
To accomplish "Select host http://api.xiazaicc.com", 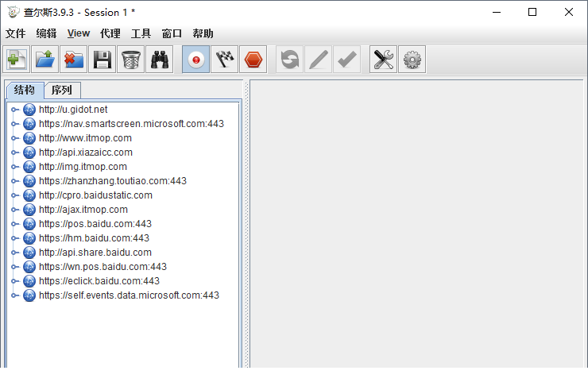I will [x=86, y=152].
